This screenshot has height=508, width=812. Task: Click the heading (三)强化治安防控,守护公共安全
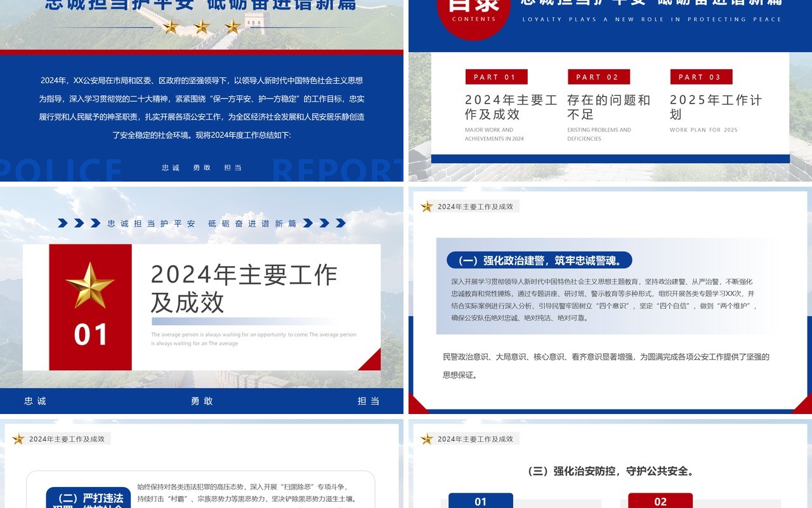point(610,471)
